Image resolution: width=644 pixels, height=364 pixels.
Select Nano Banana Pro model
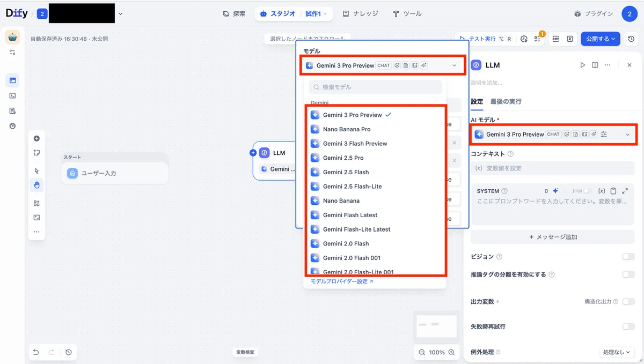pyautogui.click(x=376, y=129)
